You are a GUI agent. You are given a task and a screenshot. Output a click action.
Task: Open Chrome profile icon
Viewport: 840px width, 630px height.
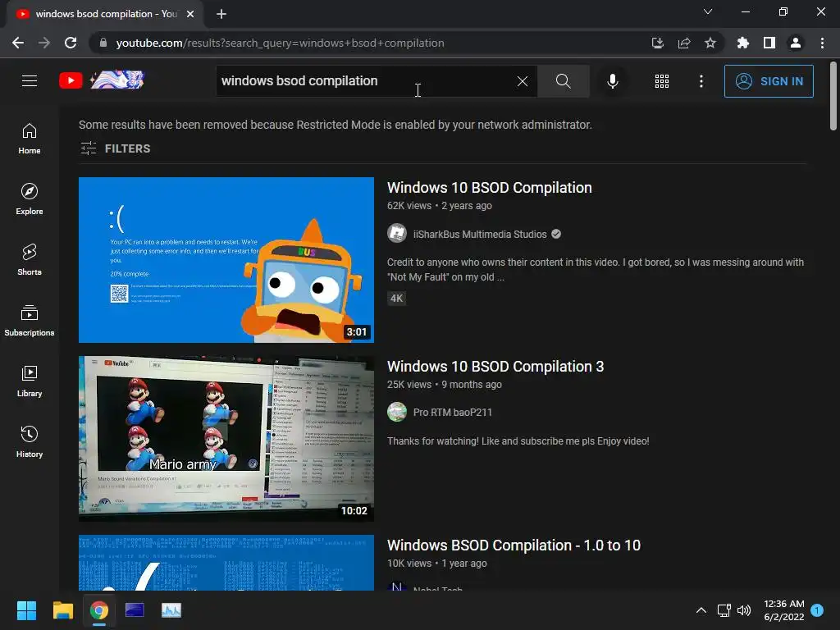(x=796, y=43)
